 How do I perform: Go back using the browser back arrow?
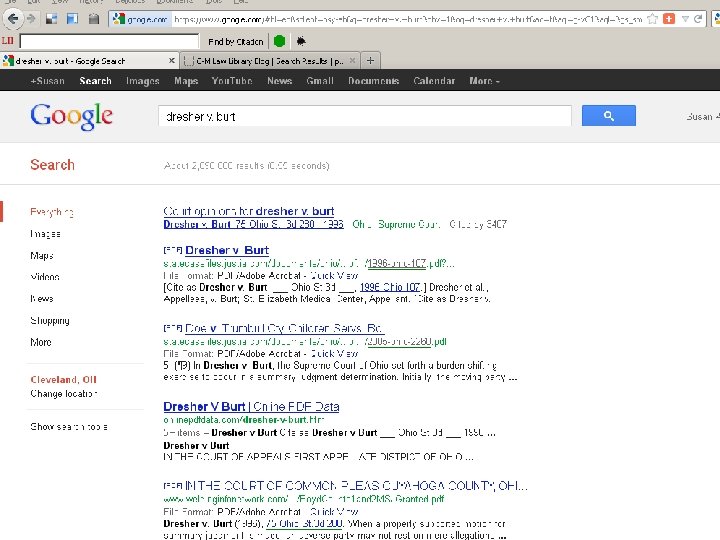pyautogui.click(x=13, y=19)
